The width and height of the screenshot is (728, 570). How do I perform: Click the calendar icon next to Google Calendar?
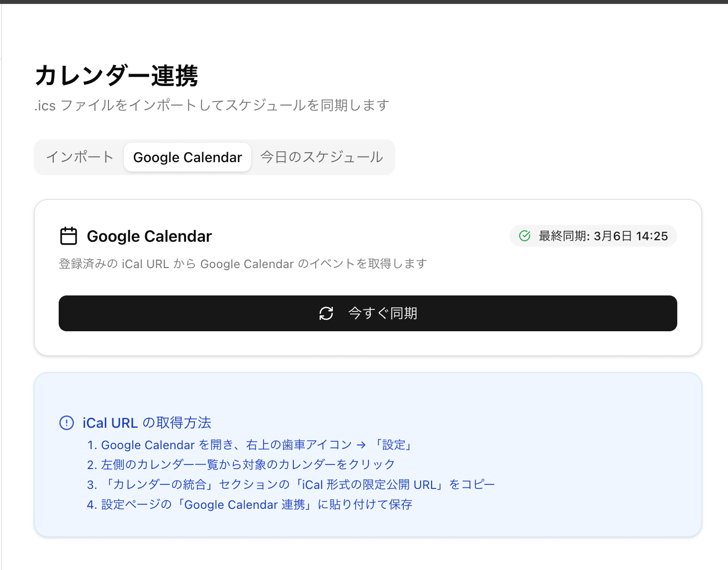point(69,236)
